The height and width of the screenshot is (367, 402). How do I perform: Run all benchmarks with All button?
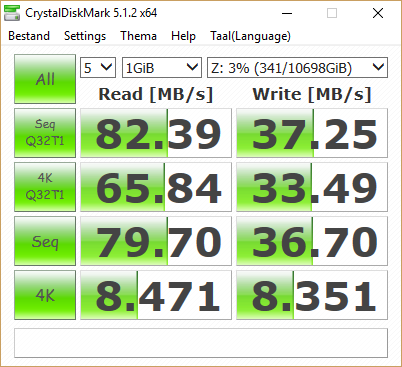(45, 79)
